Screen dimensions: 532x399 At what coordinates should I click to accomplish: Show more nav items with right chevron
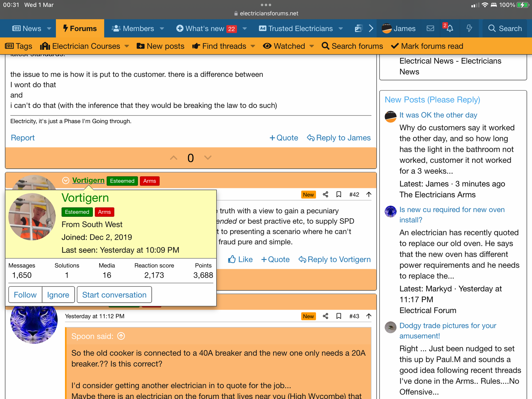pyautogui.click(x=371, y=28)
